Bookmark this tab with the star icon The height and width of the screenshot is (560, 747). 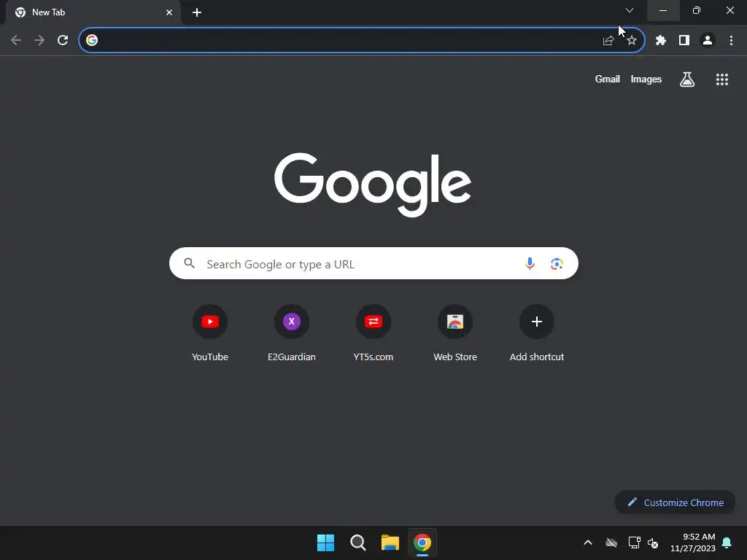pyautogui.click(x=632, y=41)
